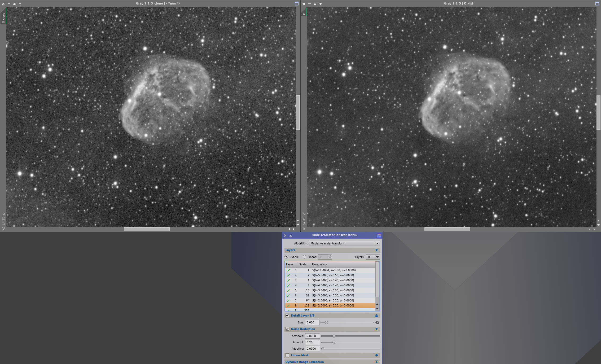Click the lowest round icon on O.xisf's left edge
The height and width of the screenshot is (364, 601).
pyautogui.click(x=304, y=228)
